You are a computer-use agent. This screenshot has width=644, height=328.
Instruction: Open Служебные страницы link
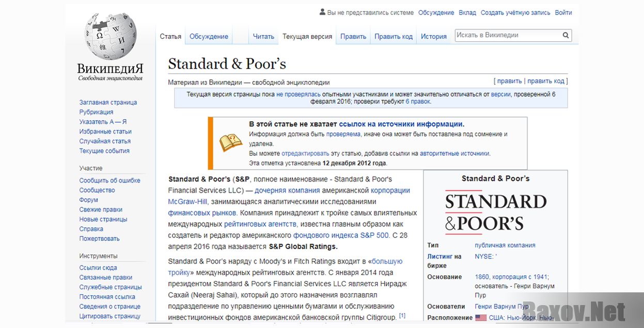111,287
